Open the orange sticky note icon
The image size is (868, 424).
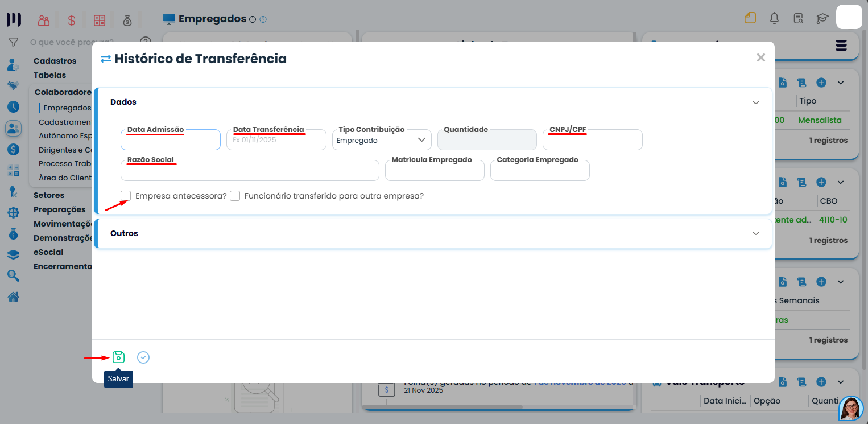(750, 18)
